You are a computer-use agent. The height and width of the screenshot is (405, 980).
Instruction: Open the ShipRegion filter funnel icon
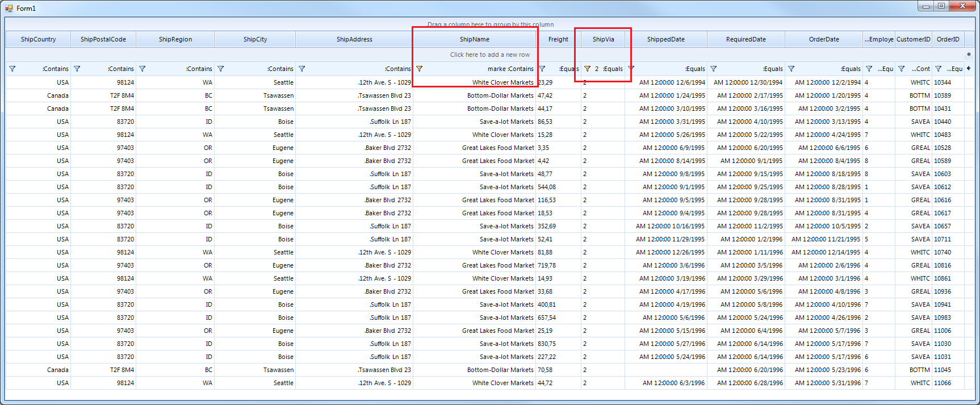coord(143,69)
